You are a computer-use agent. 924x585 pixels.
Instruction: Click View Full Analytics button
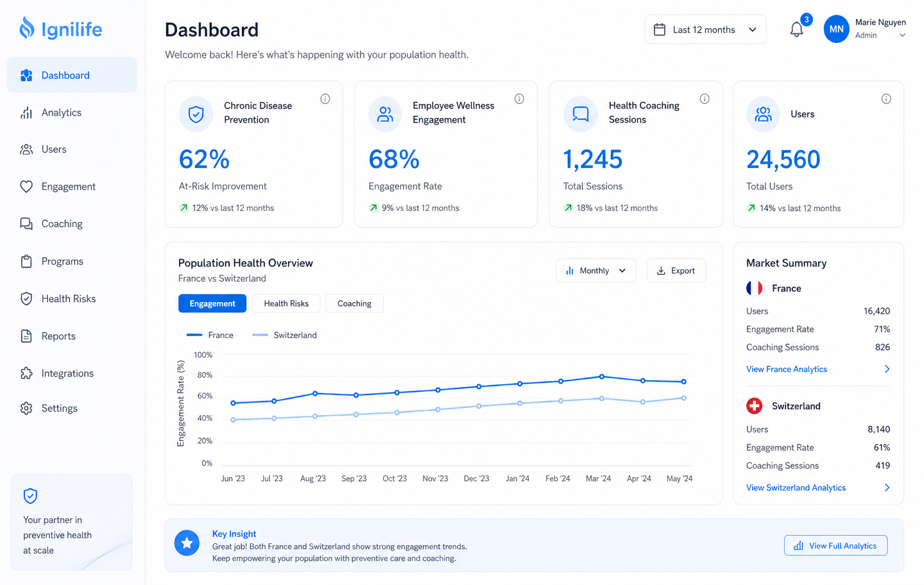835,545
